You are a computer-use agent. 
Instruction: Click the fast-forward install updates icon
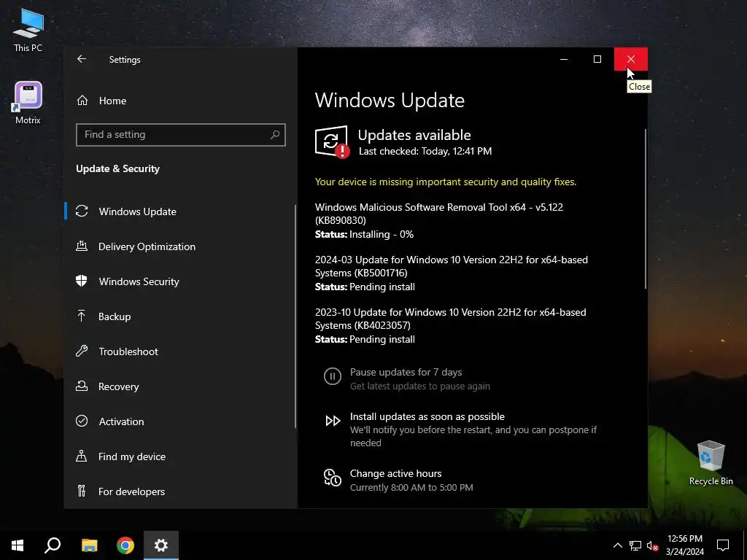click(x=333, y=421)
